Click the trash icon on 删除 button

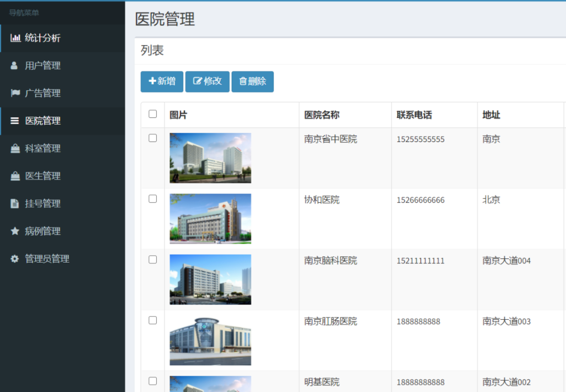point(243,81)
